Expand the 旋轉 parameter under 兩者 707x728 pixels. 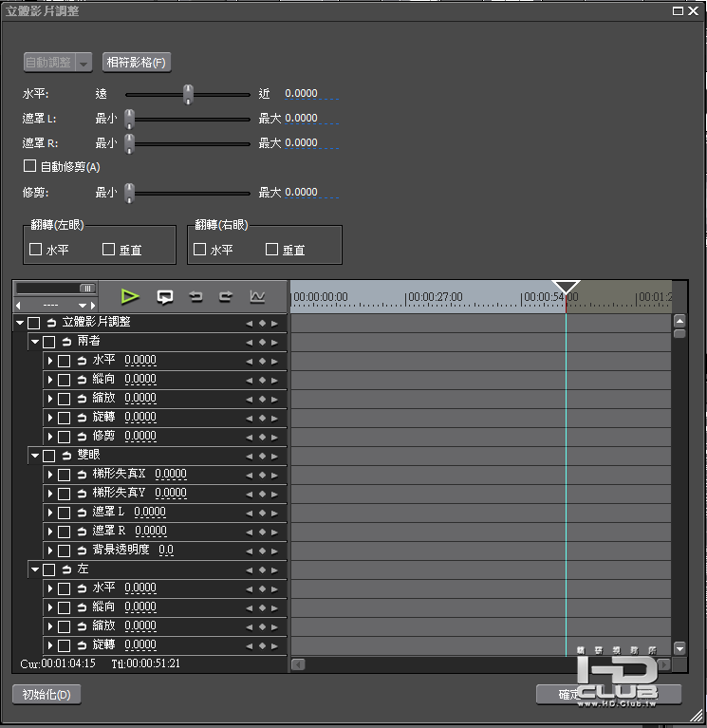point(50,418)
